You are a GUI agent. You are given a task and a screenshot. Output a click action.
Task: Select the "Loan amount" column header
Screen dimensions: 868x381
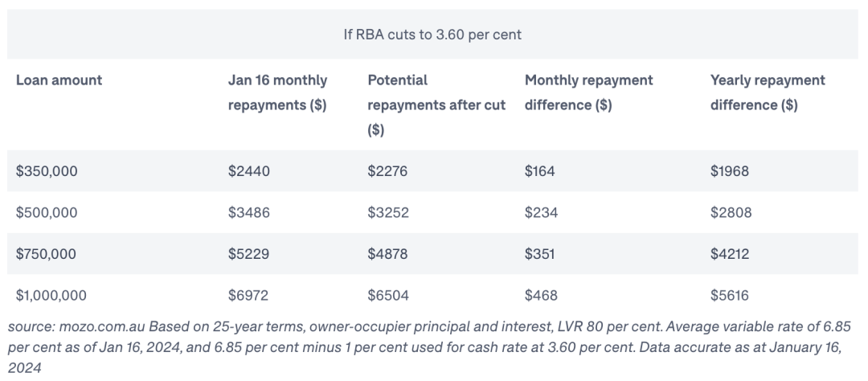59,80
